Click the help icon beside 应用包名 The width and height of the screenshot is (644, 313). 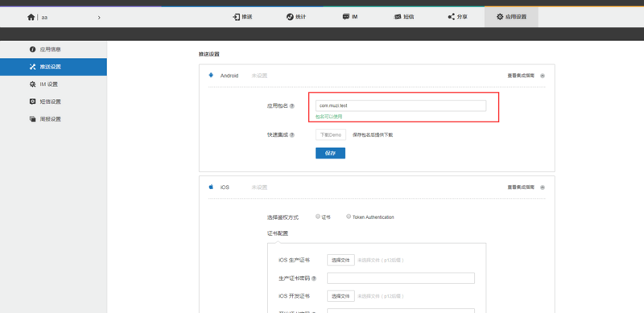(292, 106)
